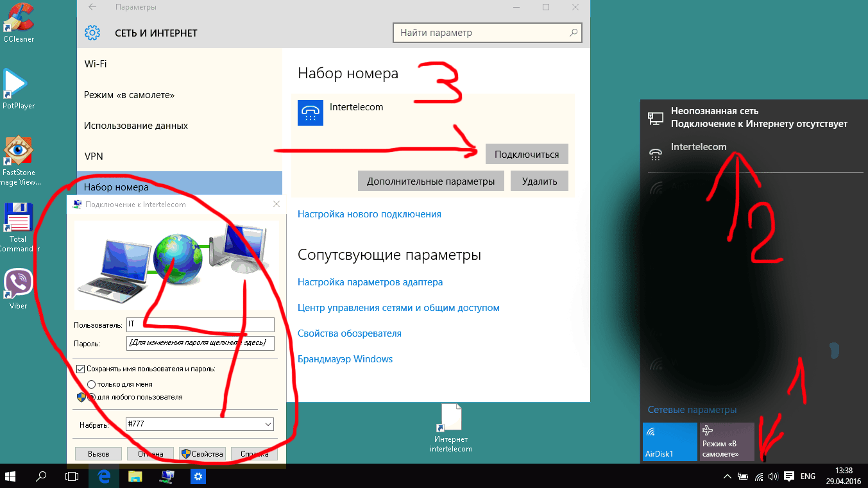Screen dimensions: 868x488
Task: Open Сетевые параметры link in flyout
Action: (x=692, y=410)
